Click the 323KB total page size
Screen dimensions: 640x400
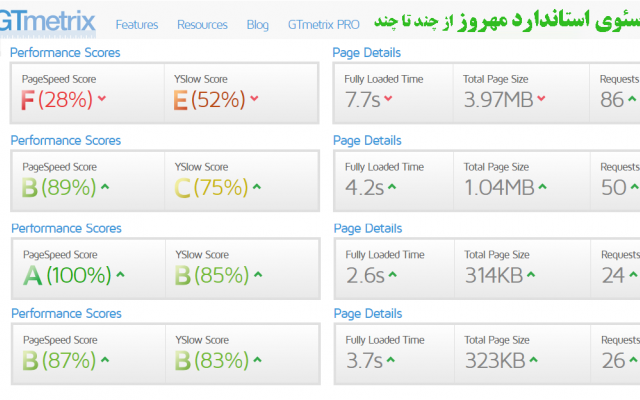496,361
